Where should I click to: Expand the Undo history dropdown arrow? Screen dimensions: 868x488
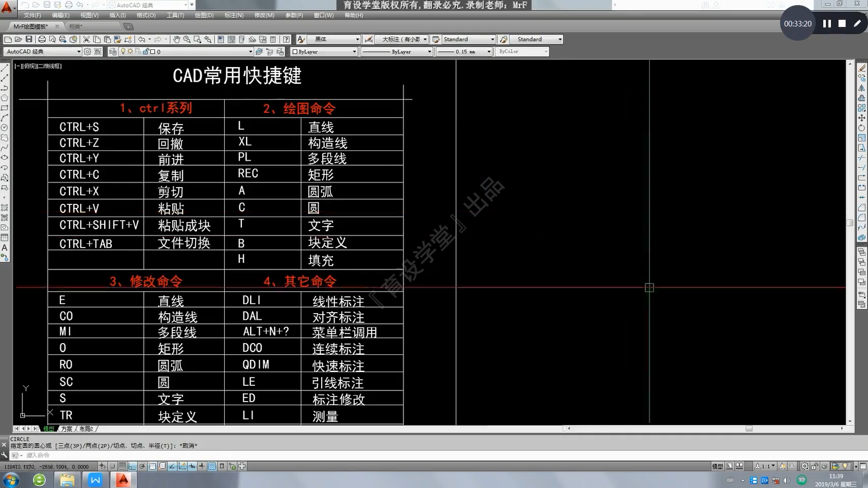(149, 39)
